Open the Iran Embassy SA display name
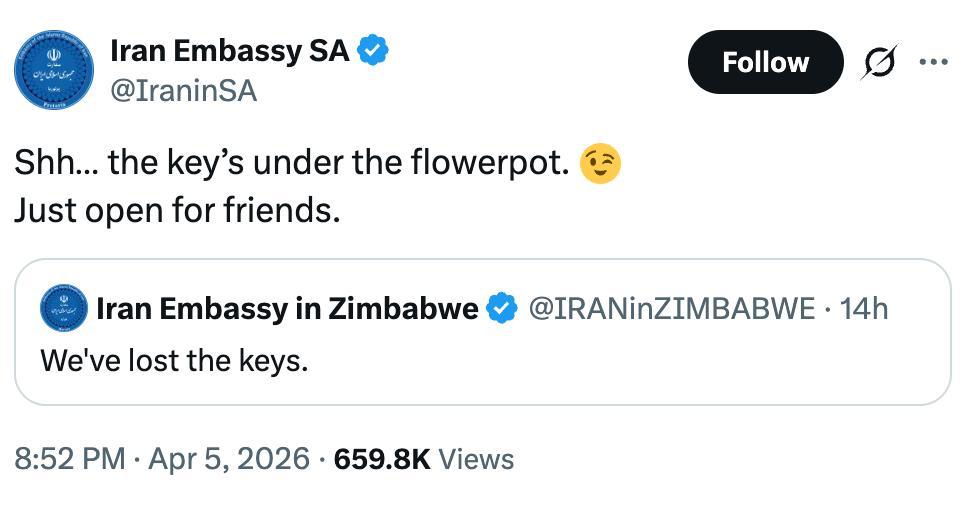This screenshot has height=510, width=964. click(x=229, y=51)
